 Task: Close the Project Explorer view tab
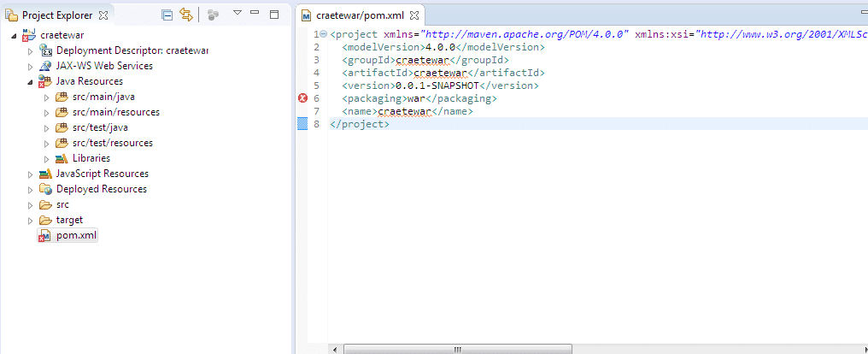point(103,15)
